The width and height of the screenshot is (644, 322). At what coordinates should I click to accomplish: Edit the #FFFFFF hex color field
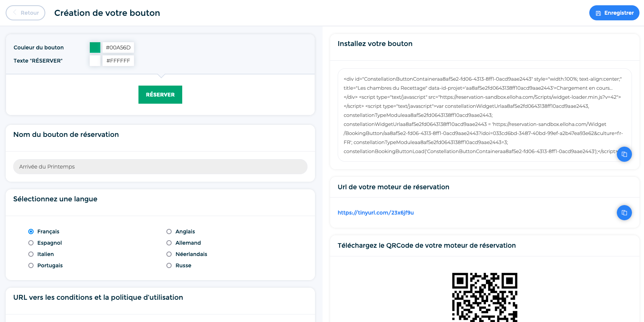tap(118, 61)
